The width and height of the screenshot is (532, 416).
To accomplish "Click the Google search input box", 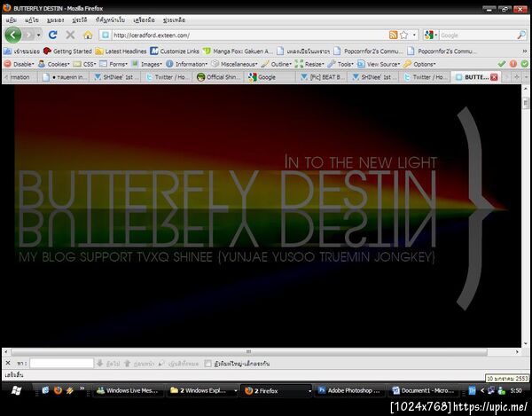I will coord(477,35).
